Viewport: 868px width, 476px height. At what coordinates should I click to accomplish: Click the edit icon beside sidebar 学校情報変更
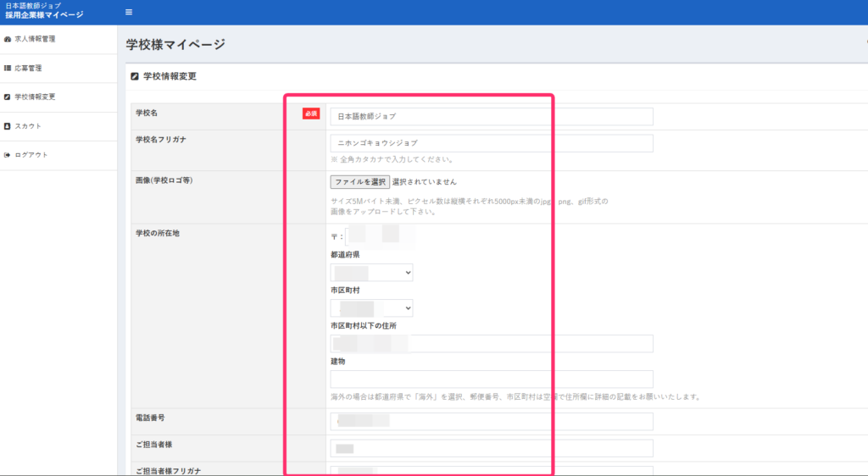point(8,97)
